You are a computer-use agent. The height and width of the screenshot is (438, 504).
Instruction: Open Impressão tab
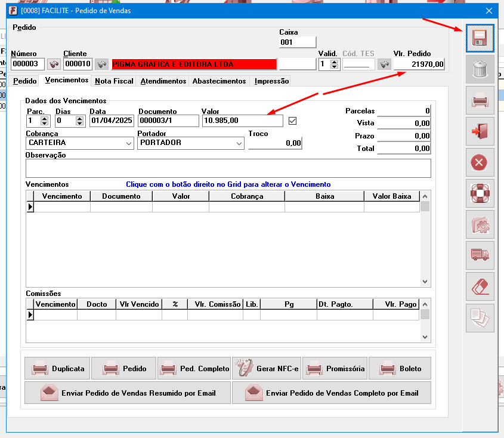pos(271,81)
